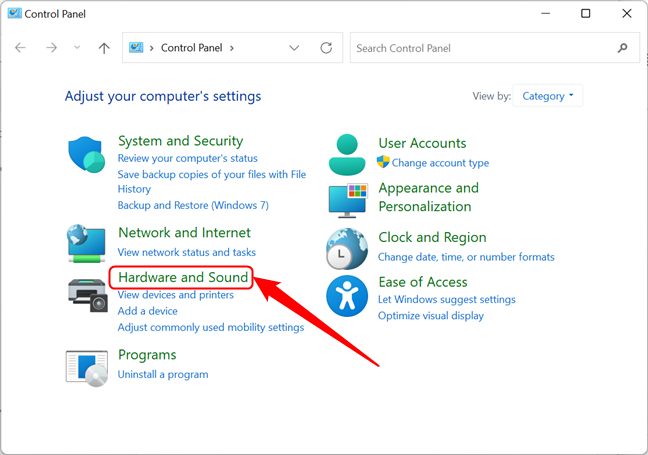Screen dimensions: 648x455
Task: Open View network status and tasks
Action: pyautogui.click(x=187, y=252)
